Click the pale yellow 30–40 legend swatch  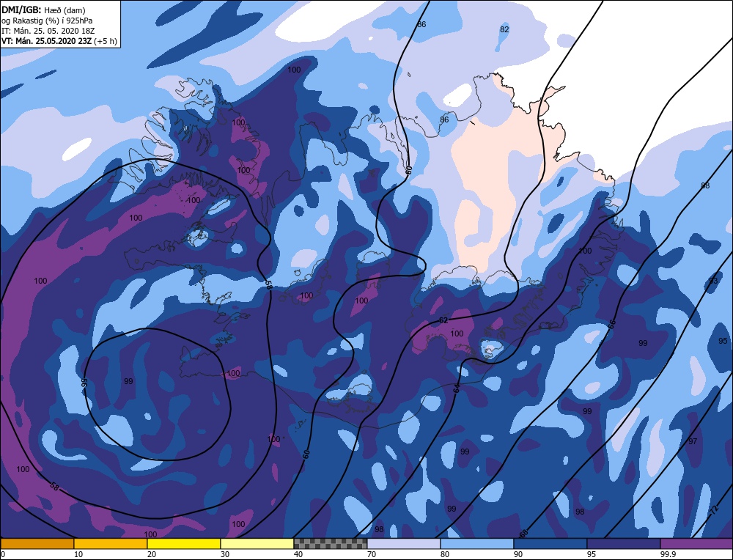point(257,543)
